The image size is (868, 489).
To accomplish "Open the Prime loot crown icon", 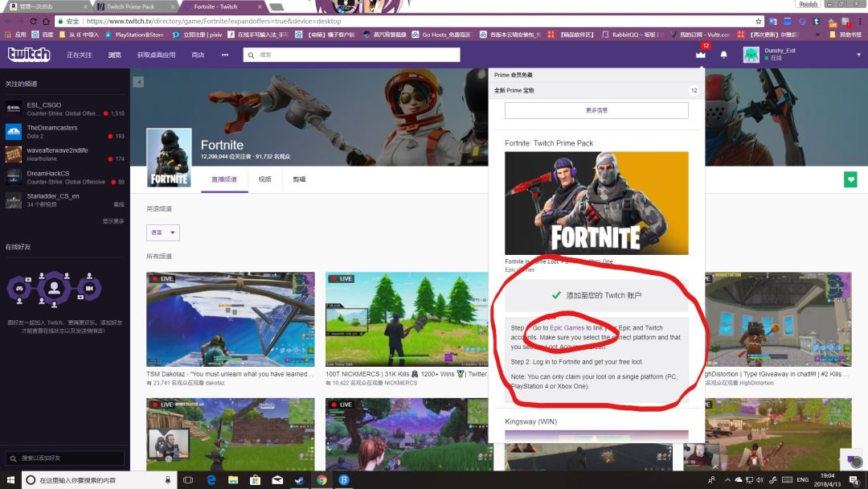I will coord(701,54).
